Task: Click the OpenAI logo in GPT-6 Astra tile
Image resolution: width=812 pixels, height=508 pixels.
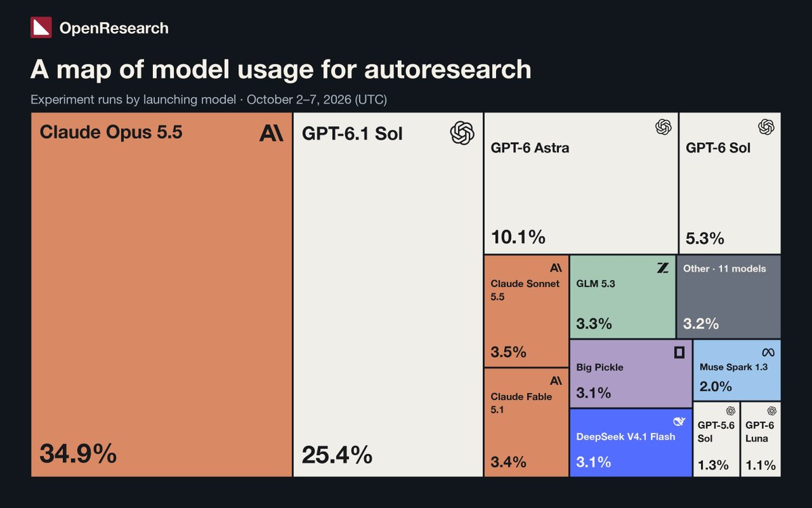Action: [x=663, y=127]
